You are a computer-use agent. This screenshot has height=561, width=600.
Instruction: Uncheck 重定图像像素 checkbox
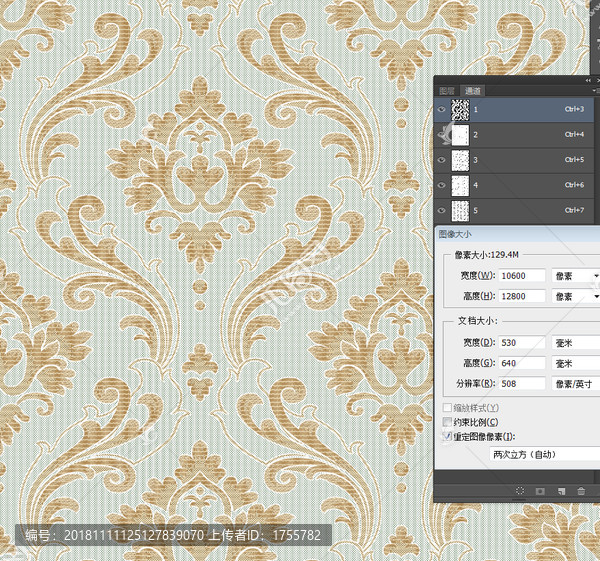click(447, 436)
